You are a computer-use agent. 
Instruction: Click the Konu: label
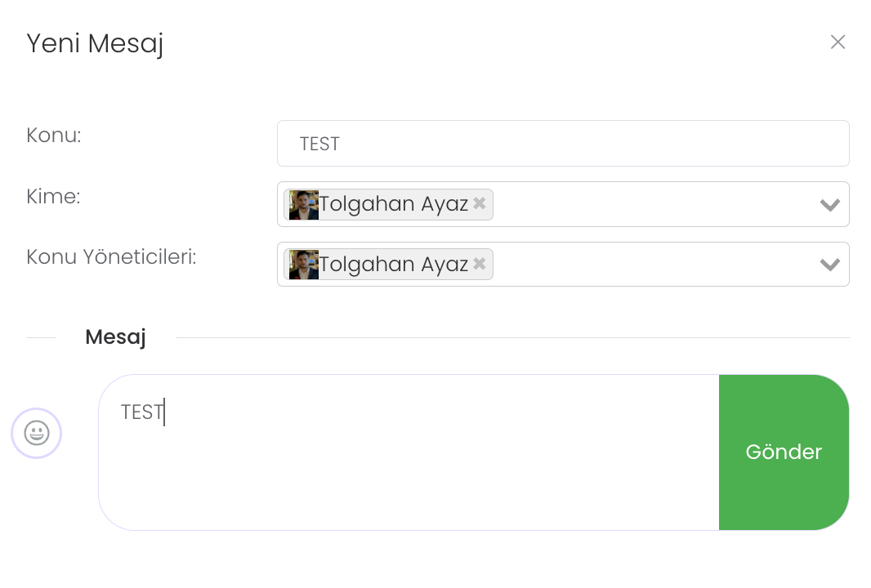pos(54,136)
